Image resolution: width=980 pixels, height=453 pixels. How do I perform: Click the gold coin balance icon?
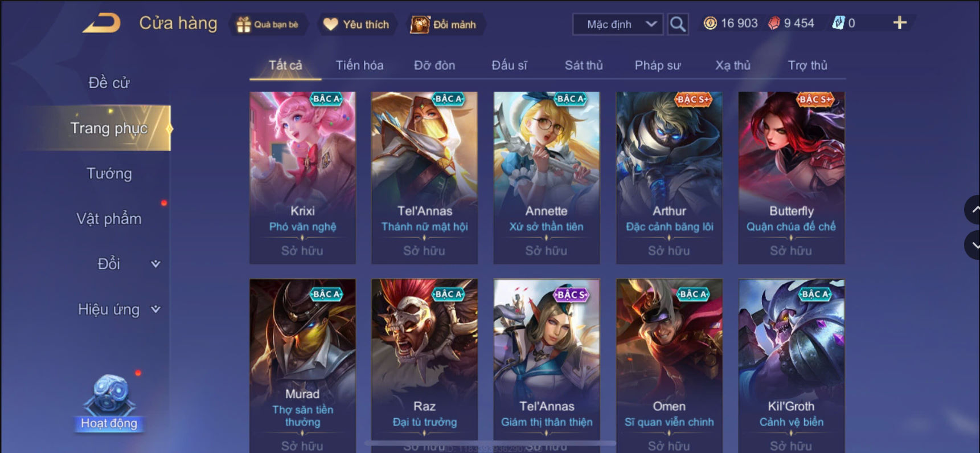click(x=710, y=23)
